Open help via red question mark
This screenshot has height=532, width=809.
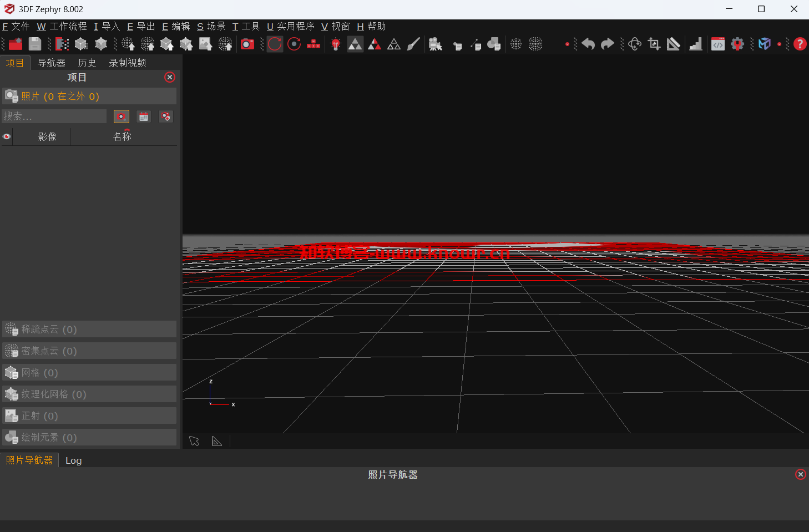pyautogui.click(x=800, y=44)
